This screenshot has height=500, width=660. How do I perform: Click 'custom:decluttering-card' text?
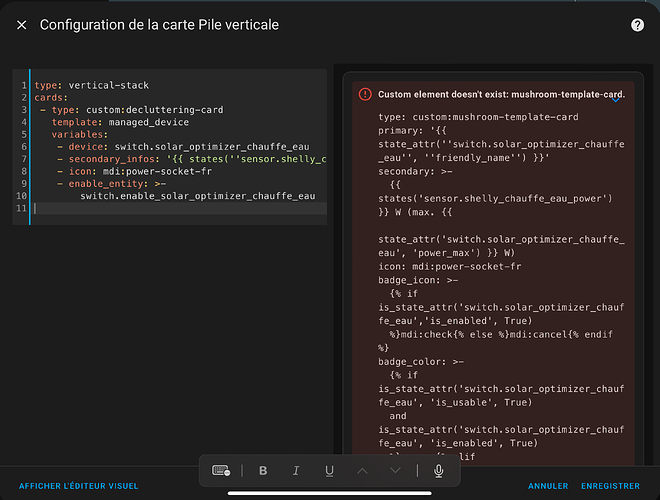click(154, 110)
